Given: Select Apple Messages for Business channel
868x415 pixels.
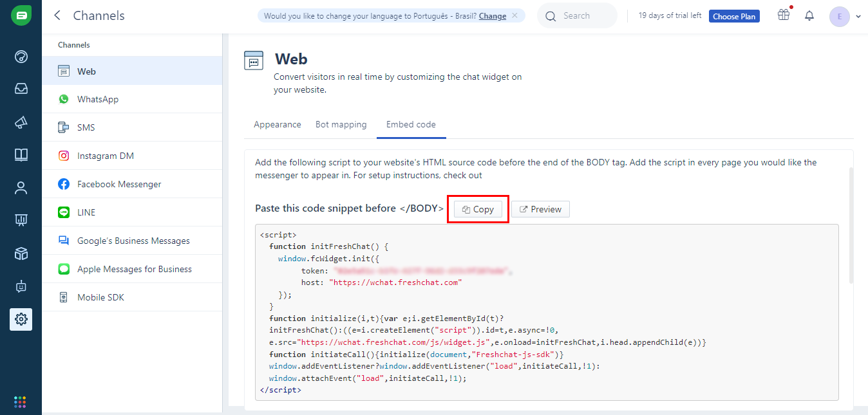Looking at the screenshot, I should (132, 269).
